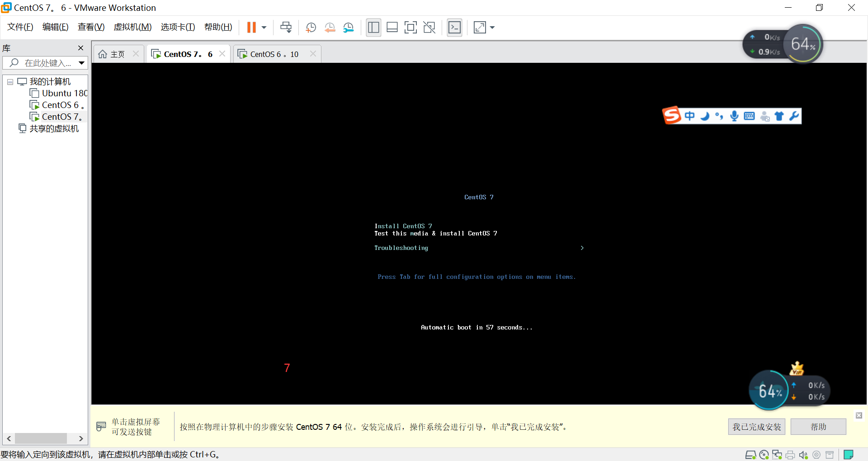Screen dimensions: 868x461
Task: Open the 虚拟机(M) menu
Action: (x=133, y=27)
